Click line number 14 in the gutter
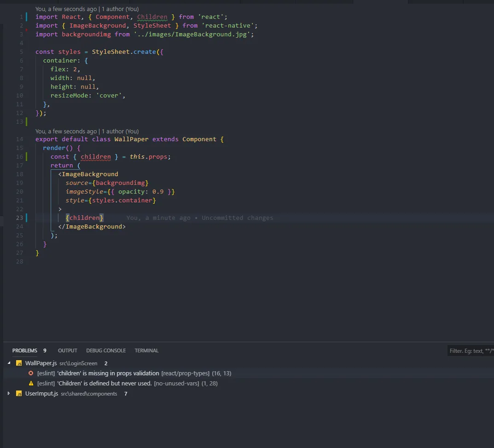 point(19,139)
